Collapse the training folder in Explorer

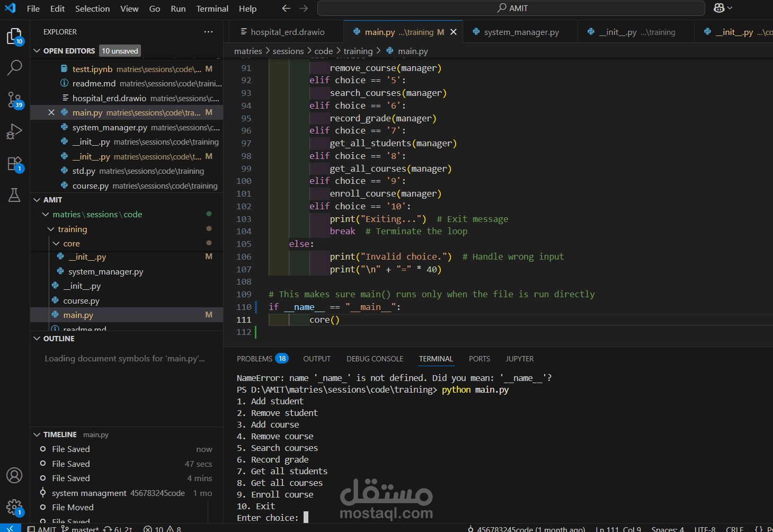click(51, 229)
